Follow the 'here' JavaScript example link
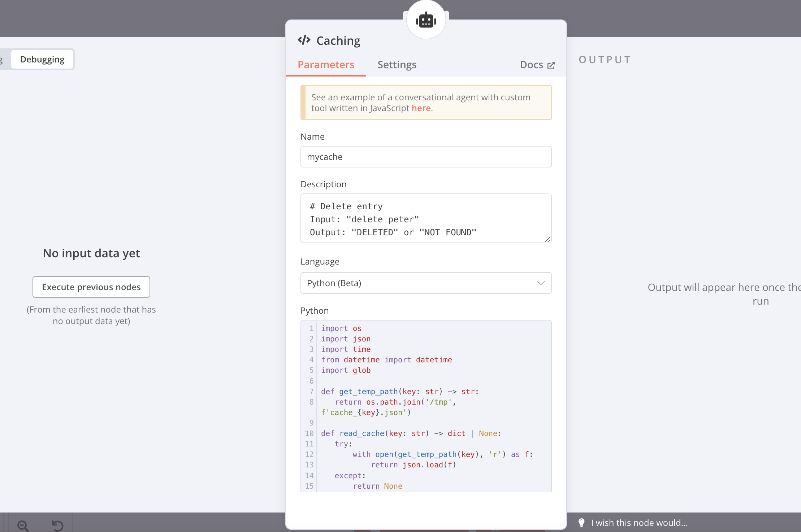801x532 pixels. click(x=421, y=108)
